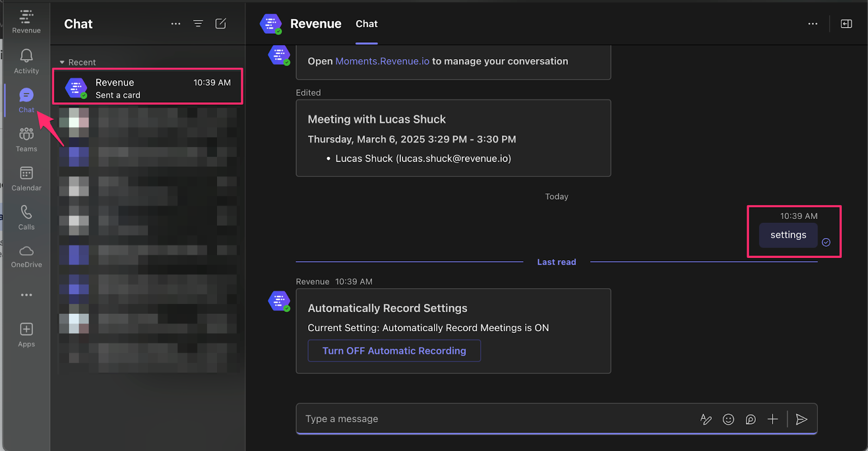The image size is (868, 451).
Task: Select the Revenue conversation in list
Action: (148, 88)
